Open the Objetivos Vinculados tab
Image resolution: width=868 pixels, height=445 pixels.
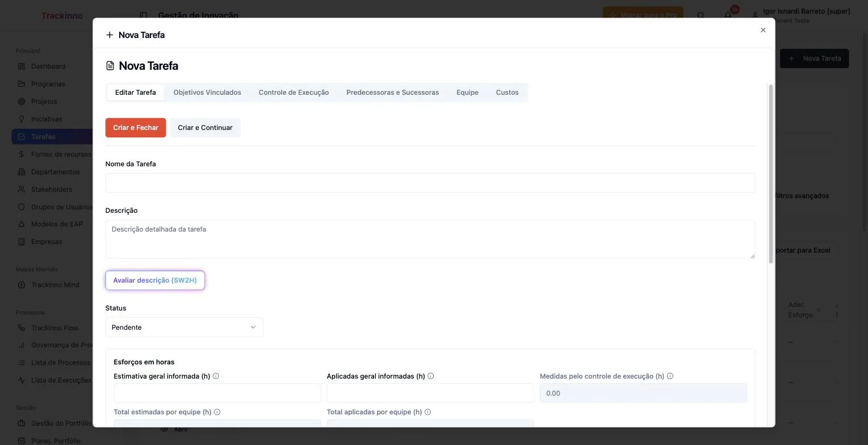pyautogui.click(x=207, y=93)
